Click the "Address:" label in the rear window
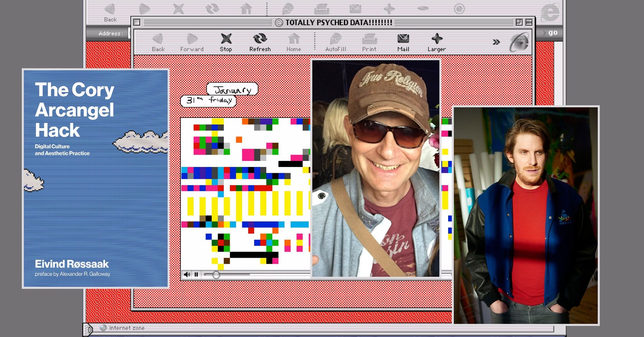Image resolution: width=644 pixels, height=337 pixels. [111, 33]
